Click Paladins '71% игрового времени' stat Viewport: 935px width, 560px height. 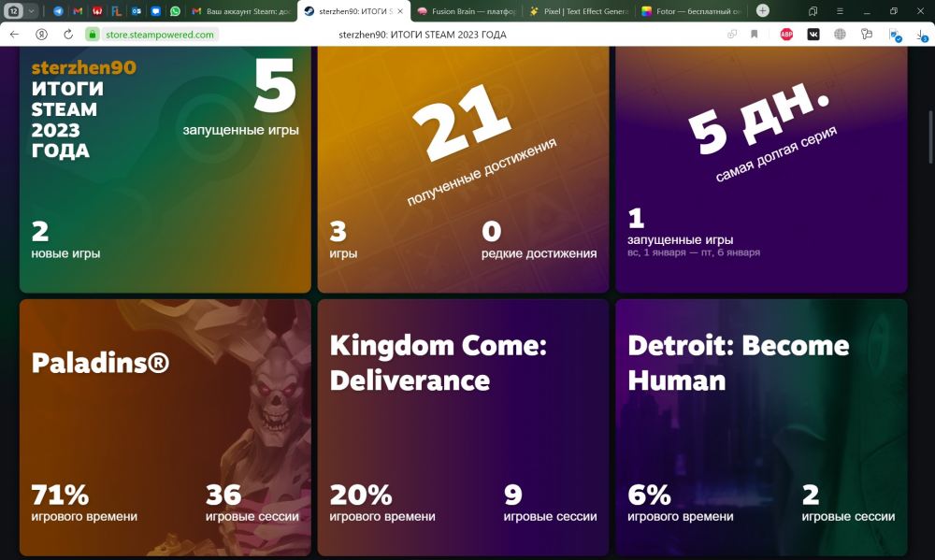[x=84, y=502]
